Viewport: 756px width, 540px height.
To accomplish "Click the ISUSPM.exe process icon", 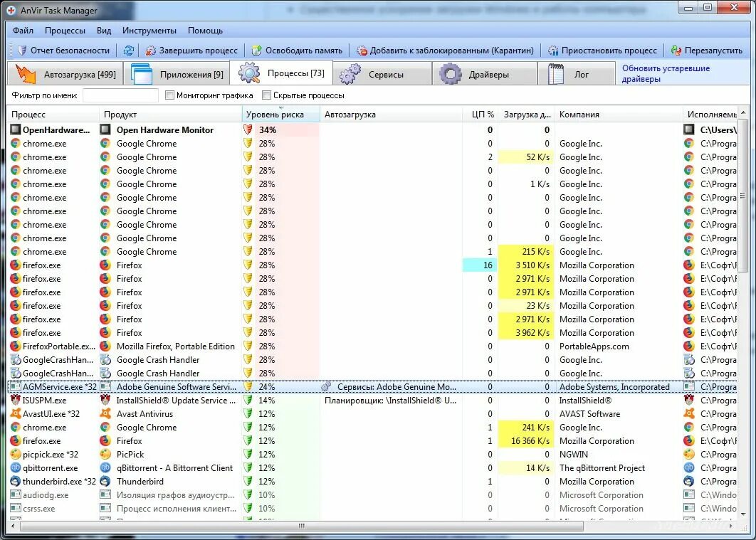I will pos(16,401).
